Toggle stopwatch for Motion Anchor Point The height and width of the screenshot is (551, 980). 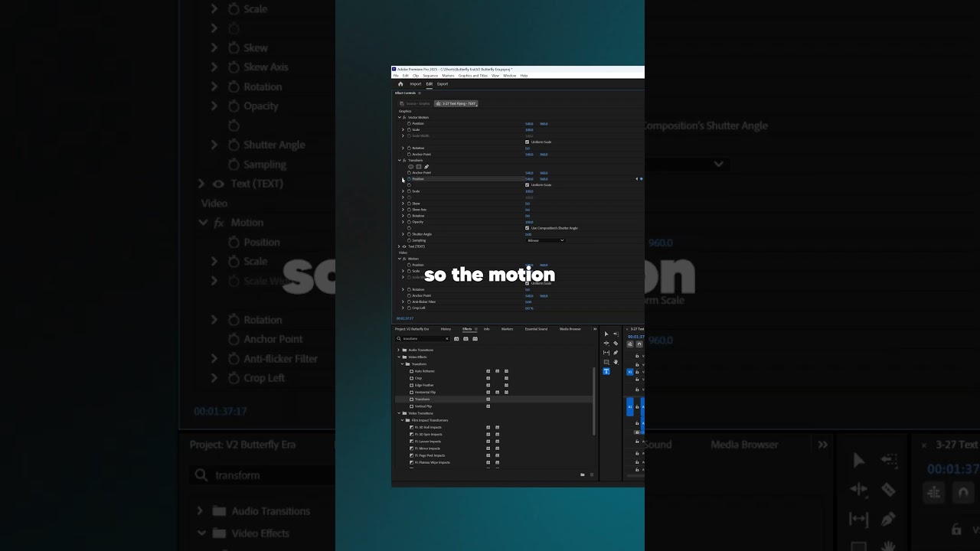(x=409, y=295)
